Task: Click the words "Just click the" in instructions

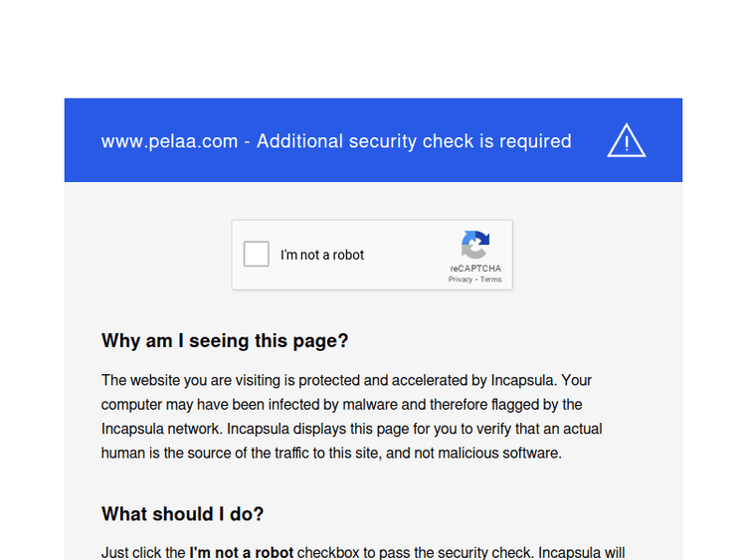Action: [x=143, y=553]
